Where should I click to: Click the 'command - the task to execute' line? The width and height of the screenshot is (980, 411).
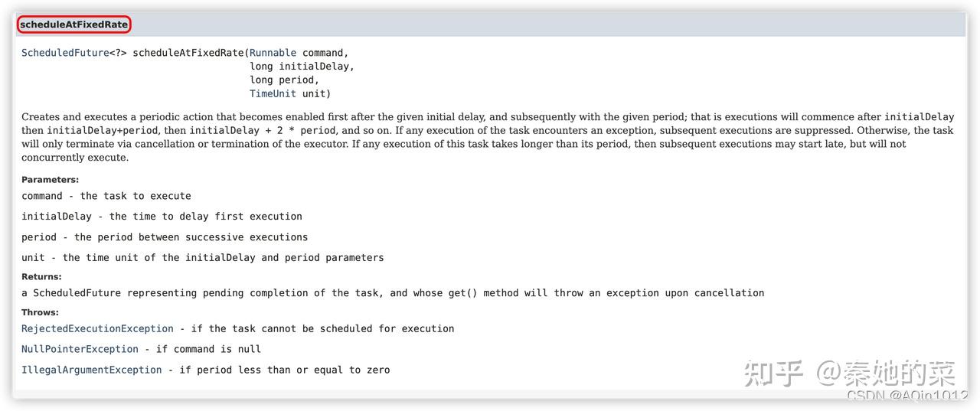[106, 196]
